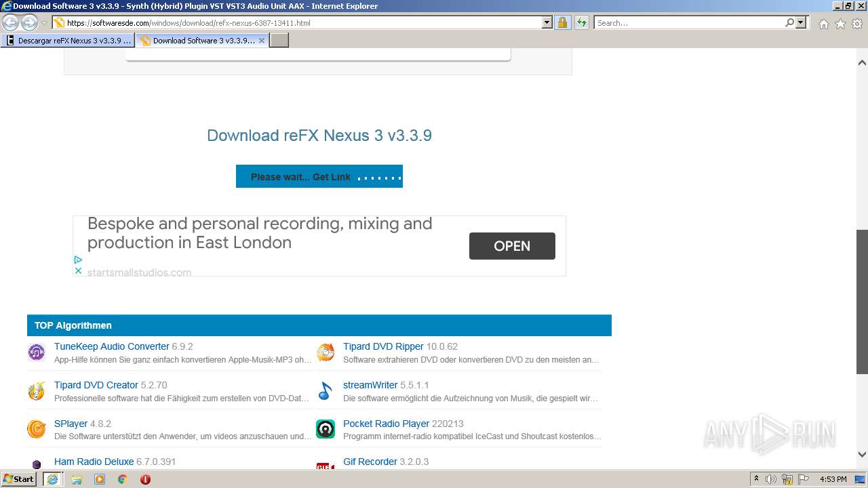Click the streamWriter music note icon
The height and width of the screenshot is (488, 868).
325,391
